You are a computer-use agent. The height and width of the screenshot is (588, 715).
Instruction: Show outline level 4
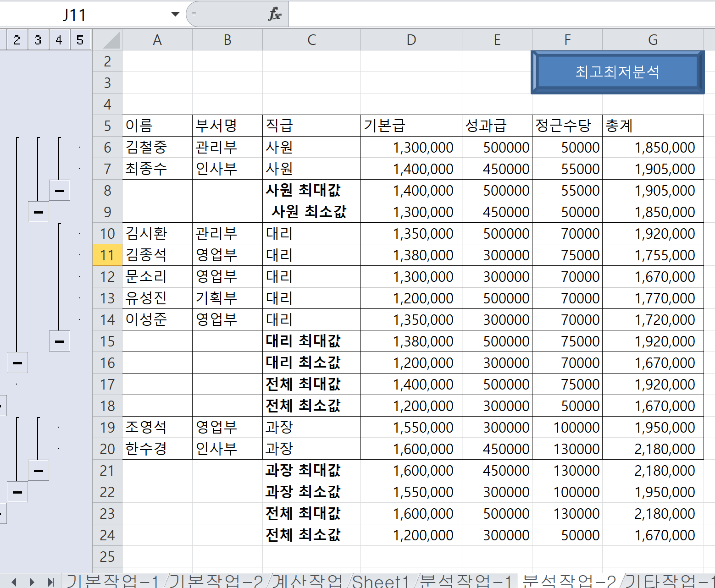pyautogui.click(x=59, y=40)
